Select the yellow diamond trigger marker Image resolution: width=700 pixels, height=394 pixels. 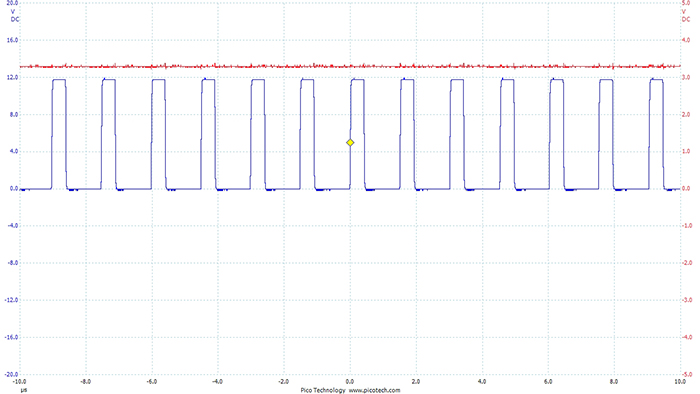click(x=350, y=143)
